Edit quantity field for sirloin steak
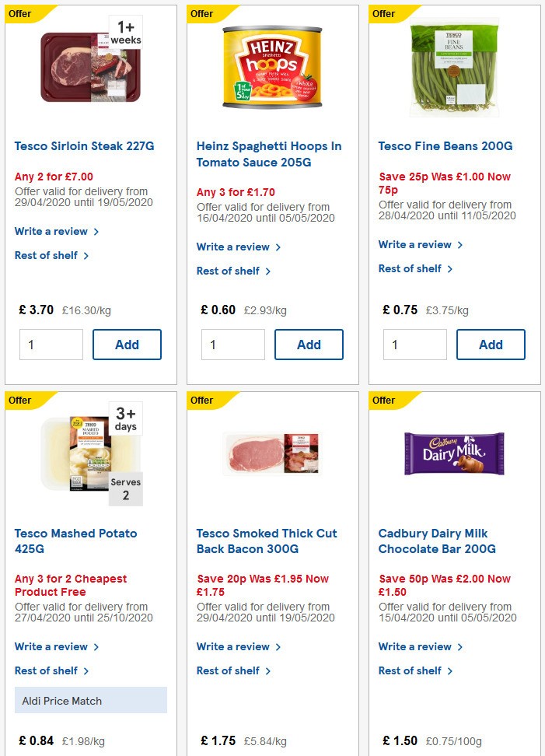 (51, 344)
